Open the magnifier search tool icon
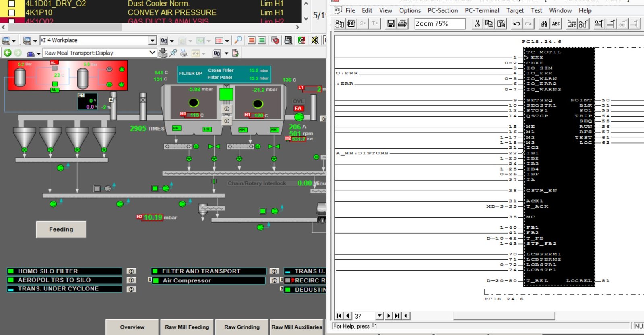The image size is (644, 335). [x=238, y=40]
